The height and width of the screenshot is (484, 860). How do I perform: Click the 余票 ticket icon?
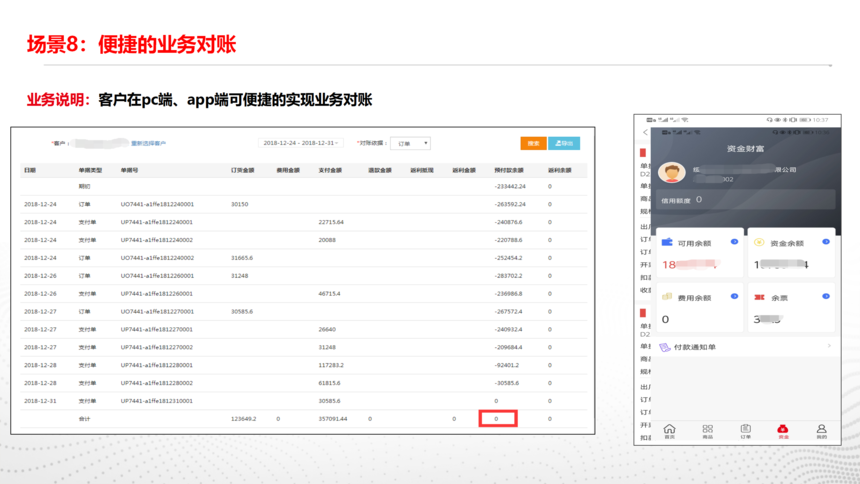point(759,297)
